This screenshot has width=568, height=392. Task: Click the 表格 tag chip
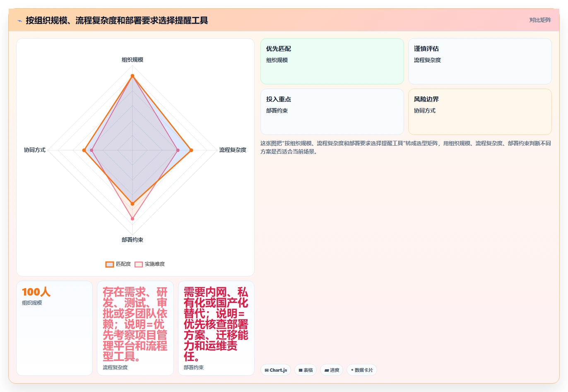click(306, 370)
